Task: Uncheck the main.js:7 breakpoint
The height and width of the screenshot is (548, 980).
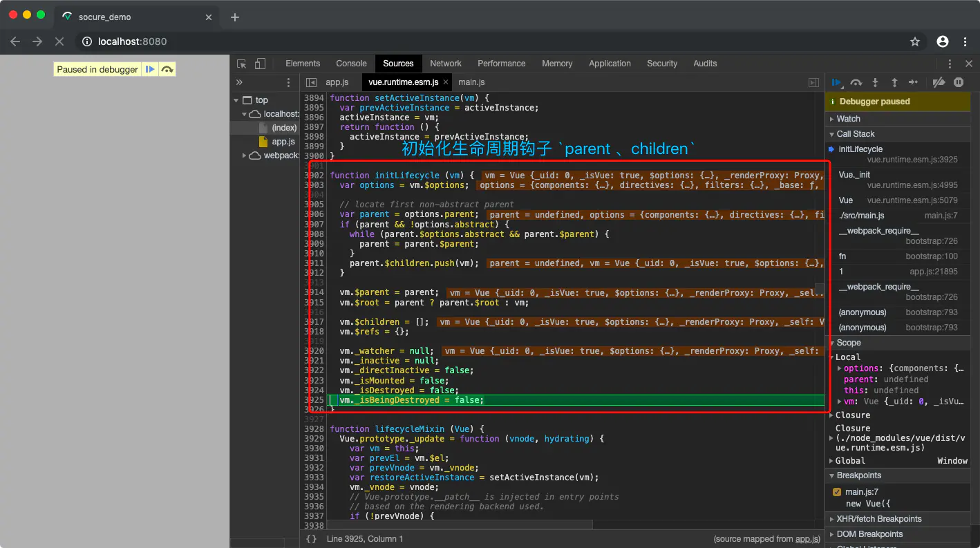Action: tap(837, 492)
